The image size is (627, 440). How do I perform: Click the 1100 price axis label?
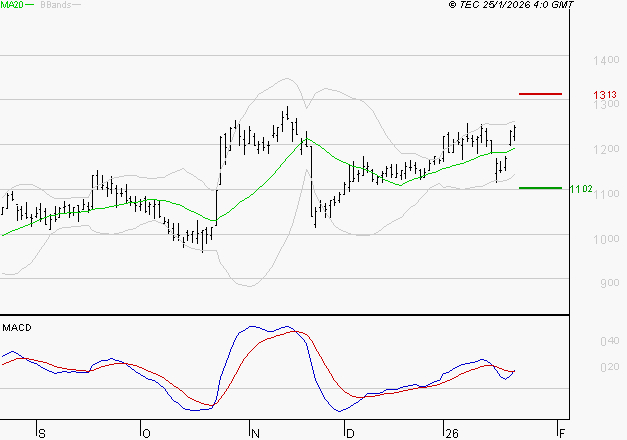click(606, 194)
